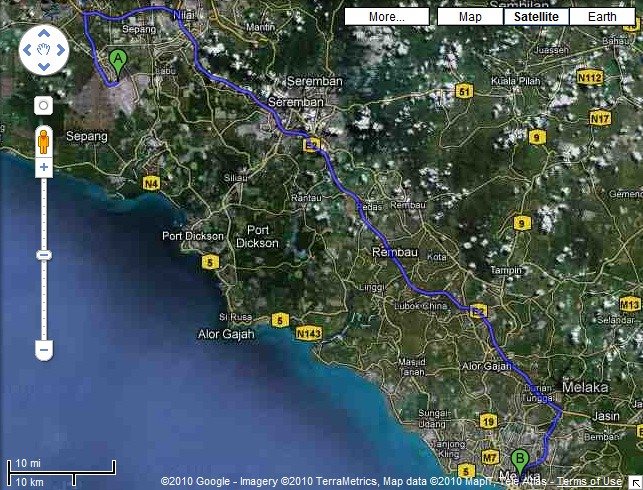Zoom in with the plus button
This screenshot has height=490, width=643.
(x=44, y=167)
